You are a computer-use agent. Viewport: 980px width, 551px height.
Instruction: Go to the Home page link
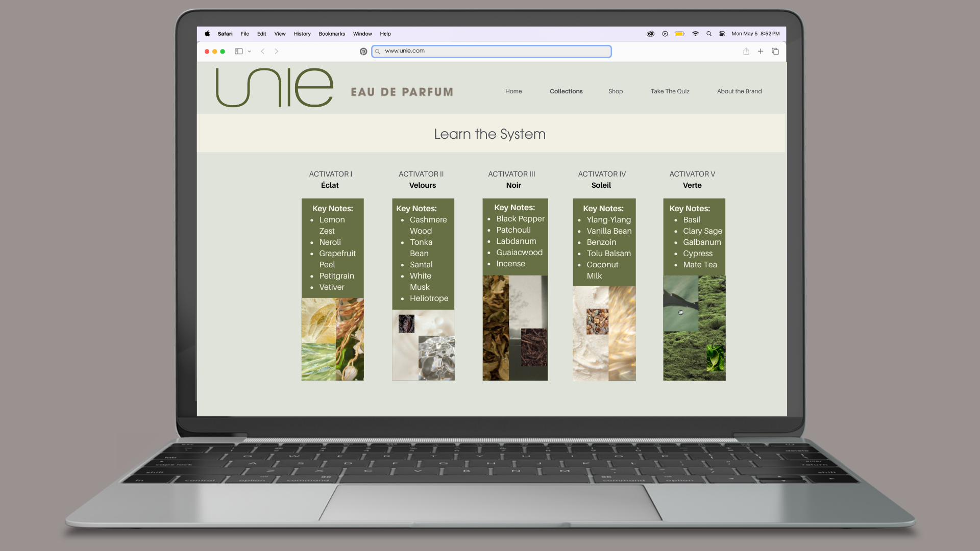point(513,91)
